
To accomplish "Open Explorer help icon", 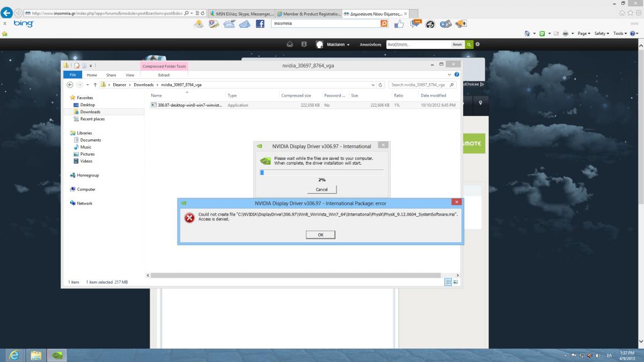I will pos(457,75).
